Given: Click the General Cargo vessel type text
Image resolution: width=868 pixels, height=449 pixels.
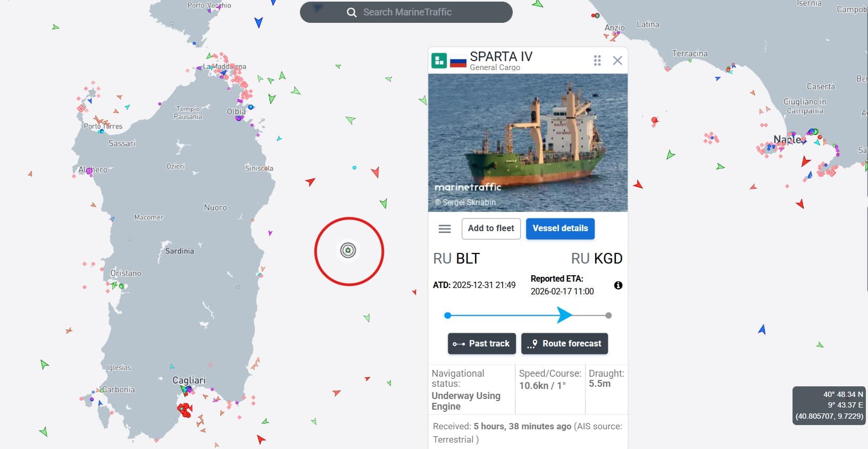Looking at the screenshot, I should 495,67.
